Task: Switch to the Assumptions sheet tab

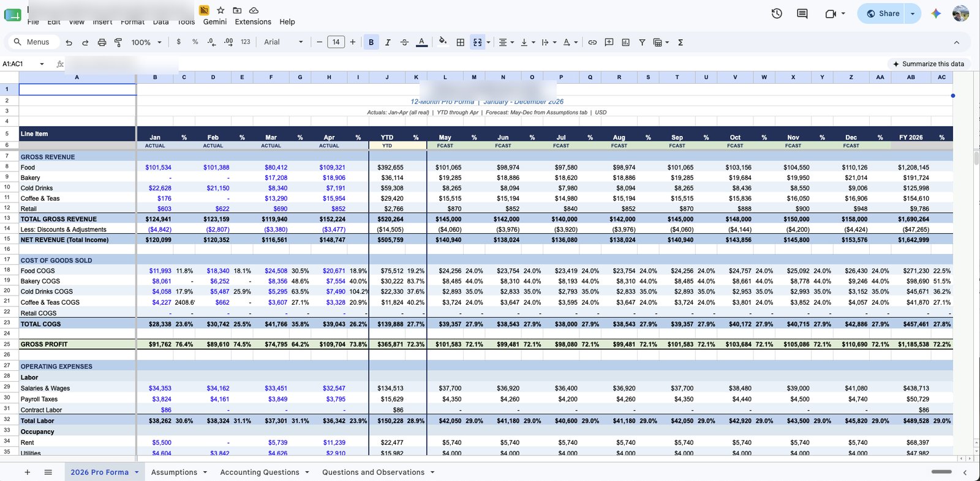Action: coord(174,472)
